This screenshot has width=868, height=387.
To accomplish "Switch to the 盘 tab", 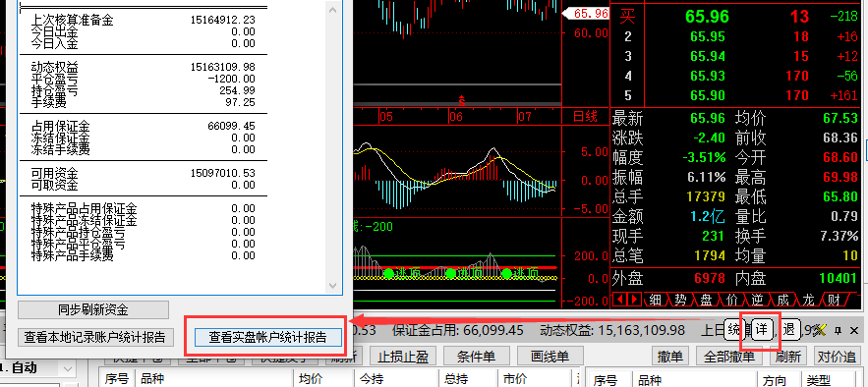I will coord(707,301).
